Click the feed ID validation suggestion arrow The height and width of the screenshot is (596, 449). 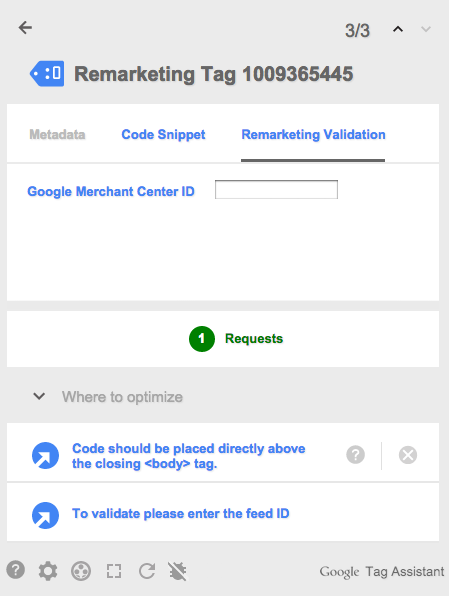[x=45, y=515]
